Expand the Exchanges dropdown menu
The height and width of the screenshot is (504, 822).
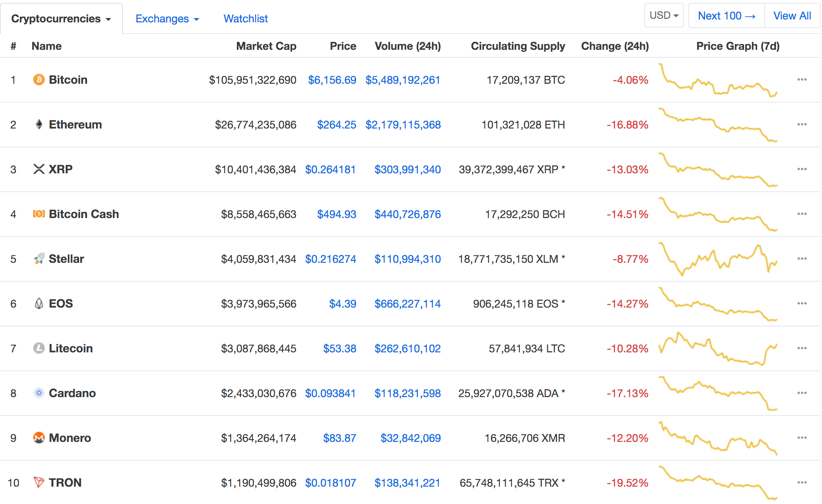click(167, 19)
